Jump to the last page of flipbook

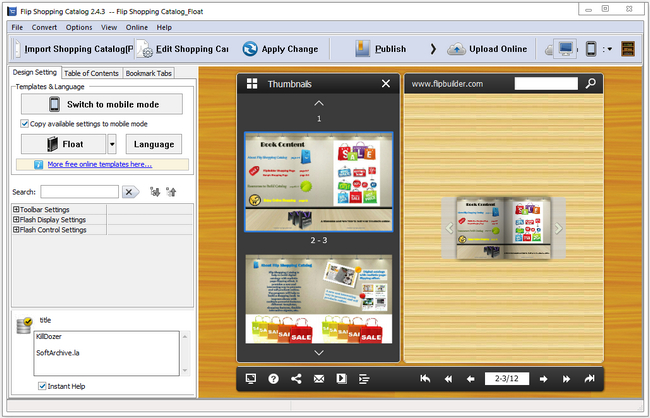pyautogui.click(x=590, y=379)
